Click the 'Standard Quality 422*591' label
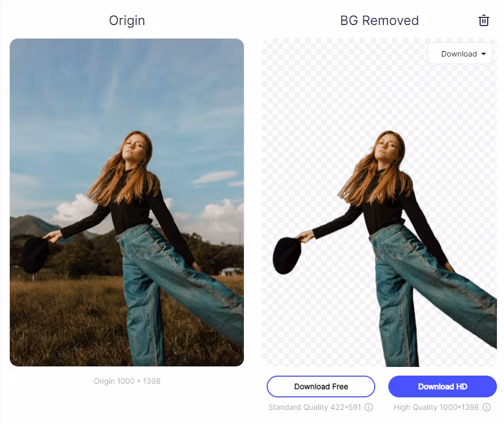 point(314,407)
